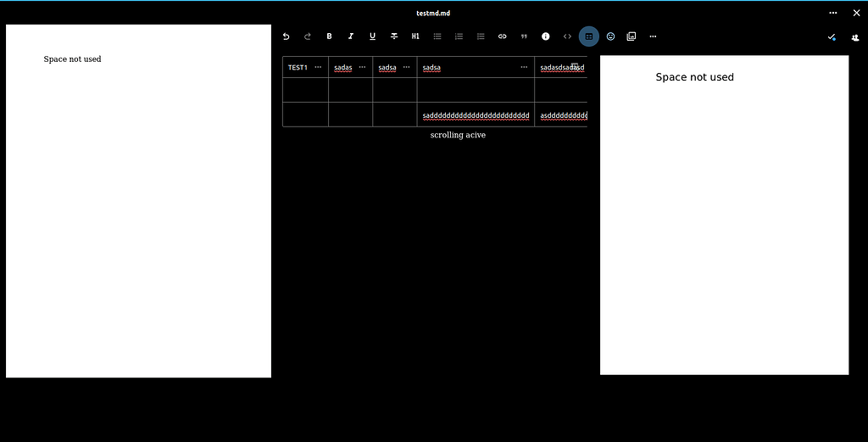
Task: Open the toolbar overflow menu
Action: [653, 36]
